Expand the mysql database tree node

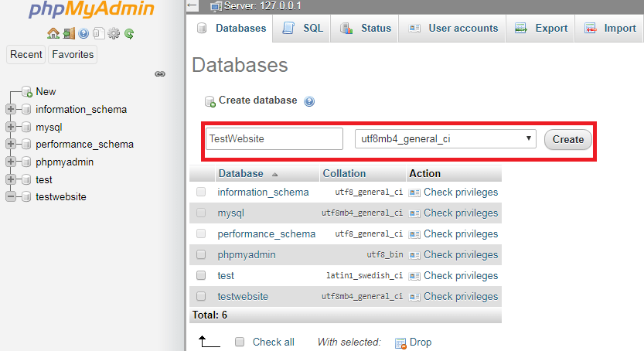(x=11, y=127)
